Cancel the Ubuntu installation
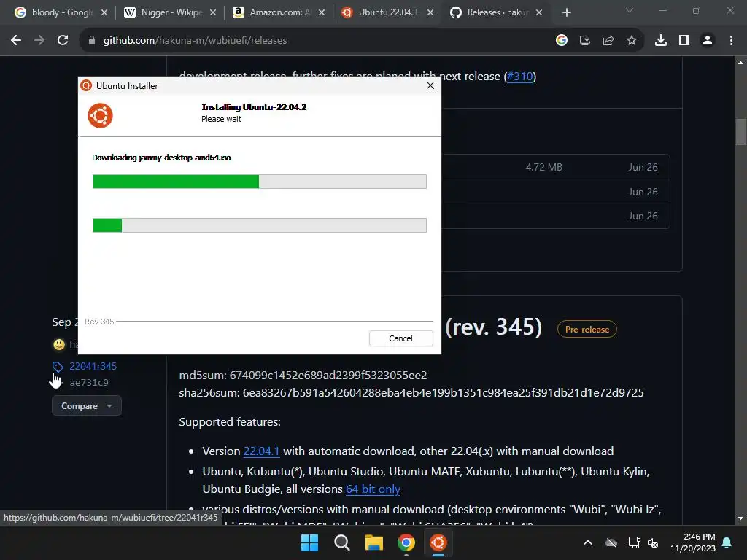The height and width of the screenshot is (560, 747). pyautogui.click(x=400, y=338)
